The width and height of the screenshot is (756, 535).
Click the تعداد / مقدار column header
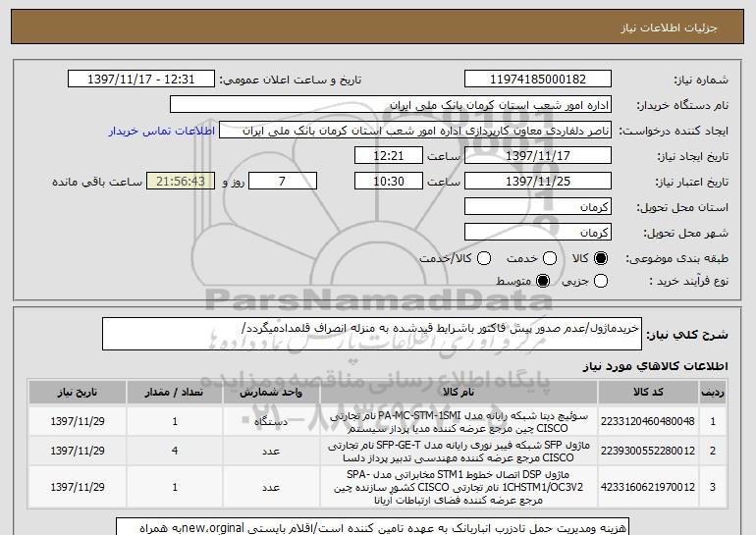pos(175,393)
